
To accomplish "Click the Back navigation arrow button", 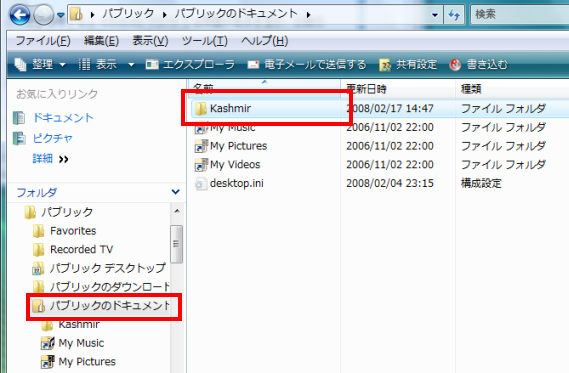I will click(x=20, y=15).
